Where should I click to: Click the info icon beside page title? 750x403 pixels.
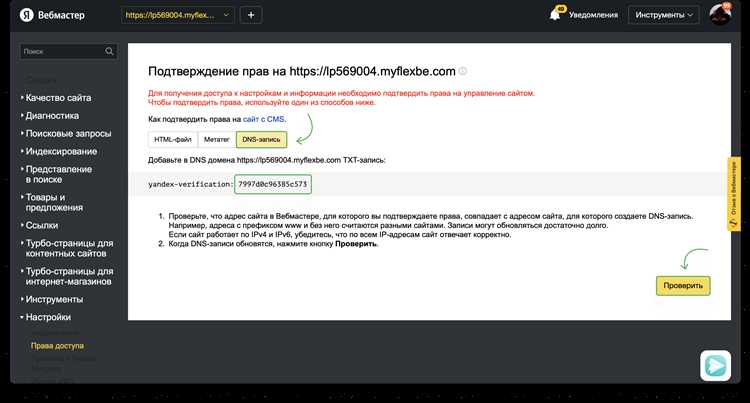463,71
